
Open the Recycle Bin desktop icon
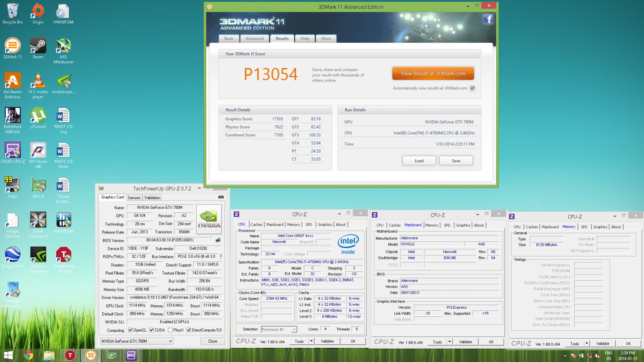tap(13, 14)
